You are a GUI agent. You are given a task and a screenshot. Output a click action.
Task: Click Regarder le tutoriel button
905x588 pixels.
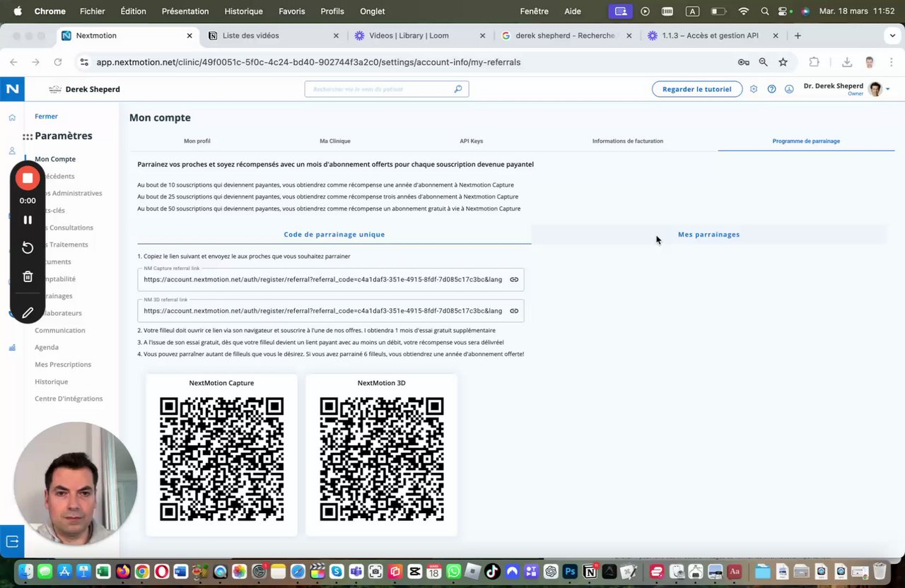point(697,89)
